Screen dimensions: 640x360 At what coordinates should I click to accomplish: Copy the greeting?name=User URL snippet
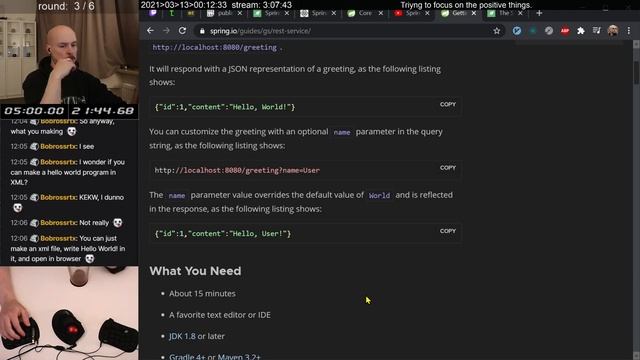coord(448,168)
